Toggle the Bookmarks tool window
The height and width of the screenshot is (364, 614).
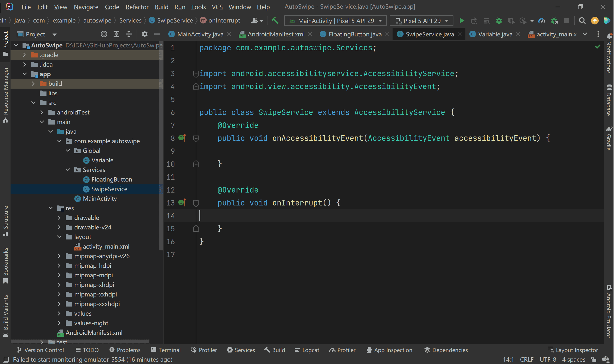[x=6, y=266]
